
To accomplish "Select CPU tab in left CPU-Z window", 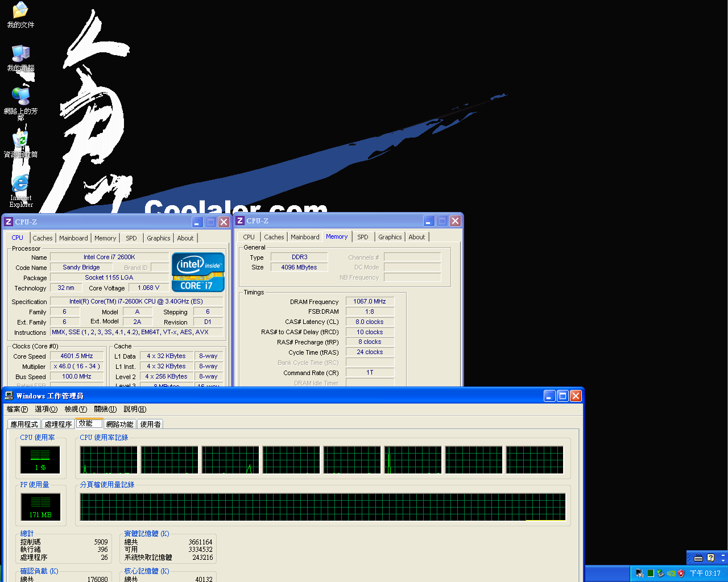I will (x=18, y=238).
